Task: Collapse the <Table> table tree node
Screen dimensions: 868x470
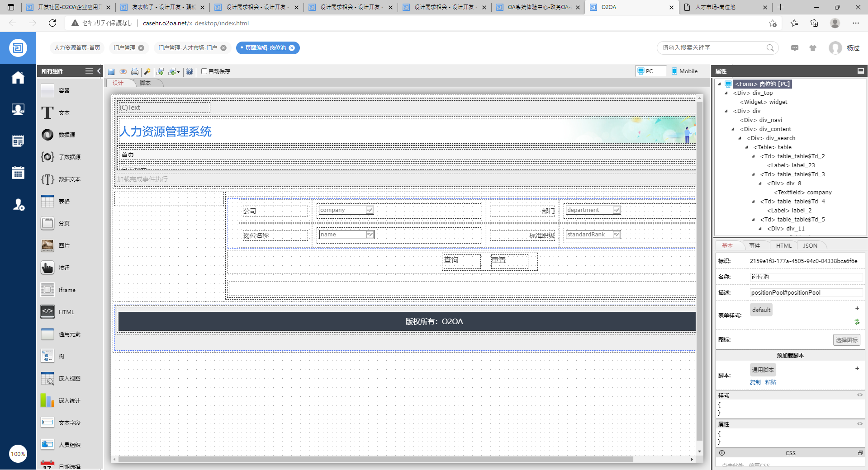Action: point(747,147)
